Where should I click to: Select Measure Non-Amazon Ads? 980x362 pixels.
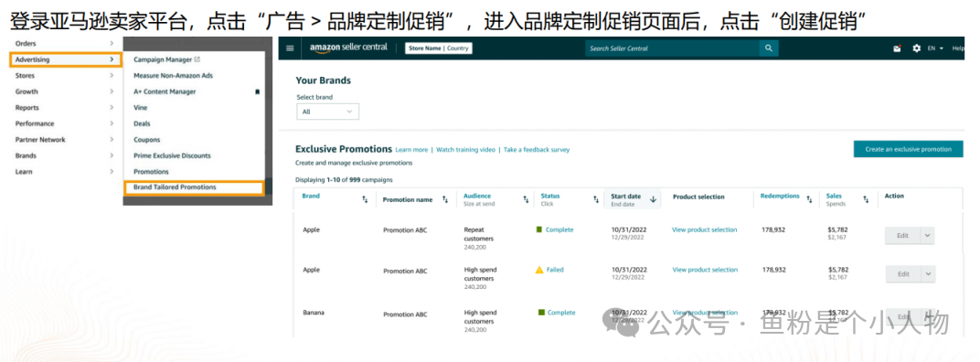point(173,75)
